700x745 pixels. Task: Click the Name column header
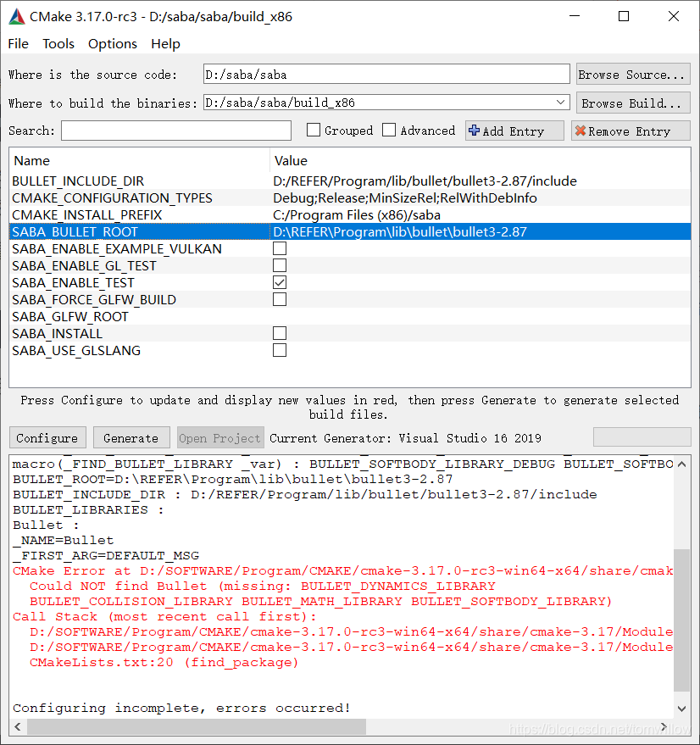click(139, 160)
